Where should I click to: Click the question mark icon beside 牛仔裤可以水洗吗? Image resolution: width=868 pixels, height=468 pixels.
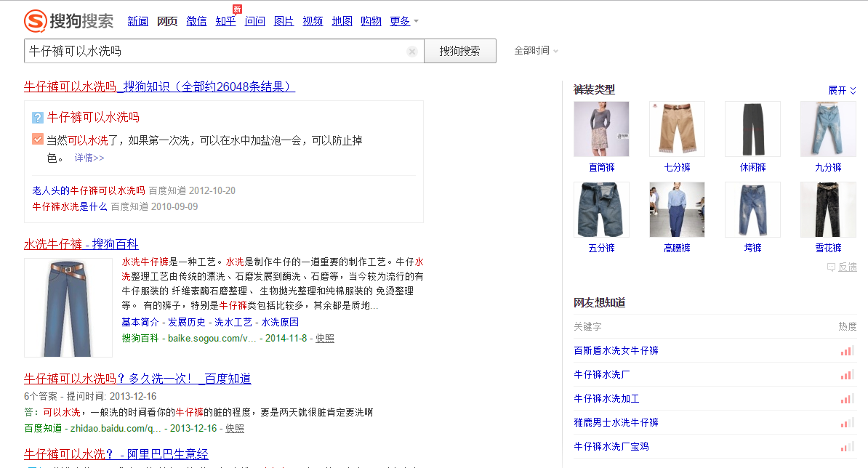point(38,117)
